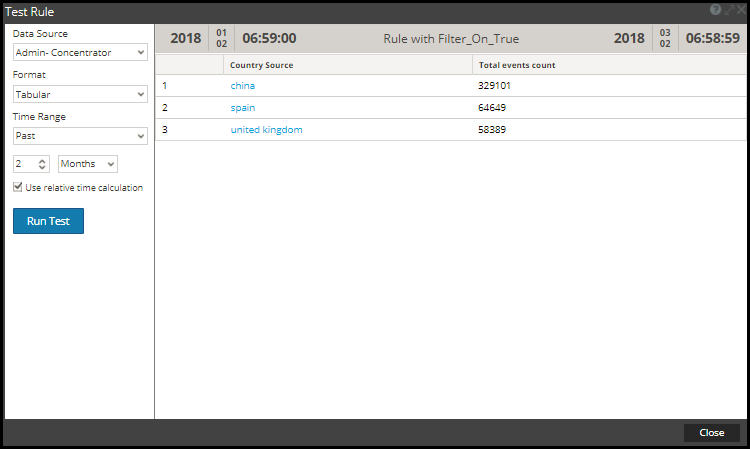Select the value 64649

pos(492,108)
